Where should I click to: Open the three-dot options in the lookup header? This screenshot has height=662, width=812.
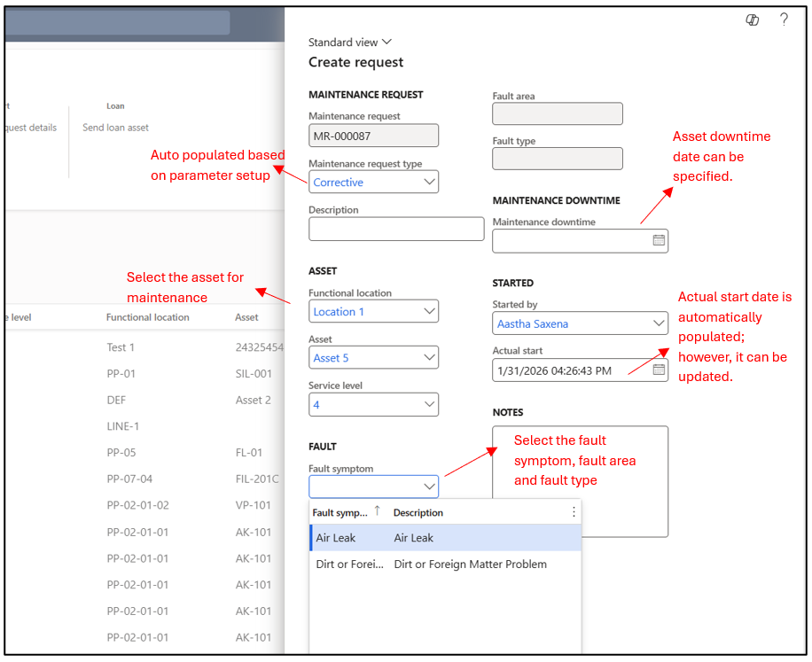(x=574, y=512)
